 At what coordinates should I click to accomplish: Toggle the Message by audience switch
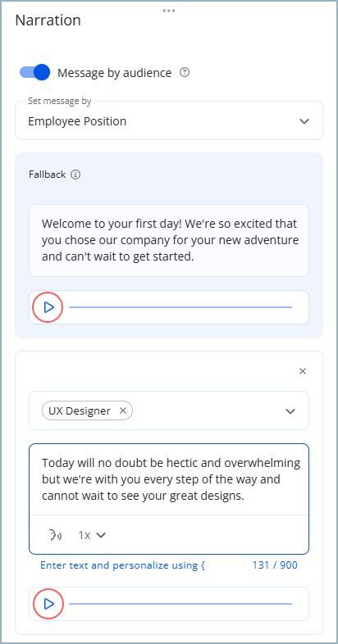tap(35, 72)
